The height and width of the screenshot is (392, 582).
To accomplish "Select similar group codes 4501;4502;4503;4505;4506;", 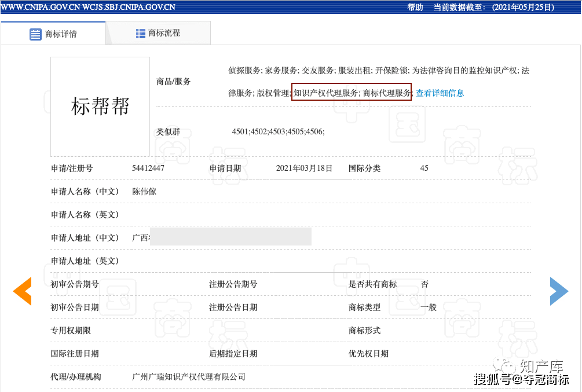I will click(x=278, y=131).
